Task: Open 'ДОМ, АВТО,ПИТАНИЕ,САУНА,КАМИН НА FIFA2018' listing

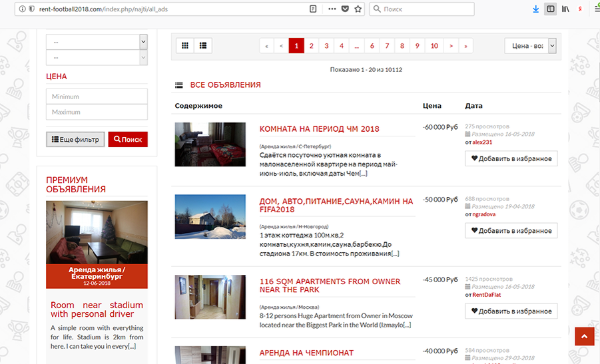Action: coord(336,206)
